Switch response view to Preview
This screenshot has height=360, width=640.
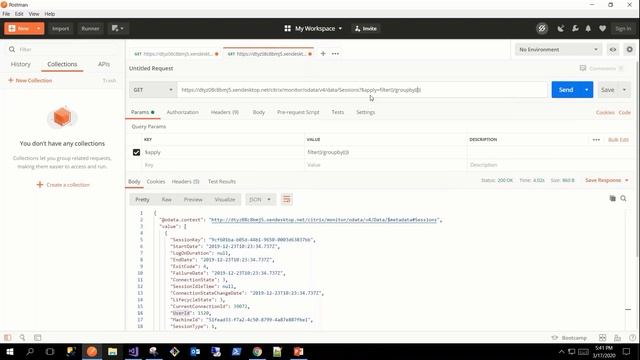click(193, 200)
